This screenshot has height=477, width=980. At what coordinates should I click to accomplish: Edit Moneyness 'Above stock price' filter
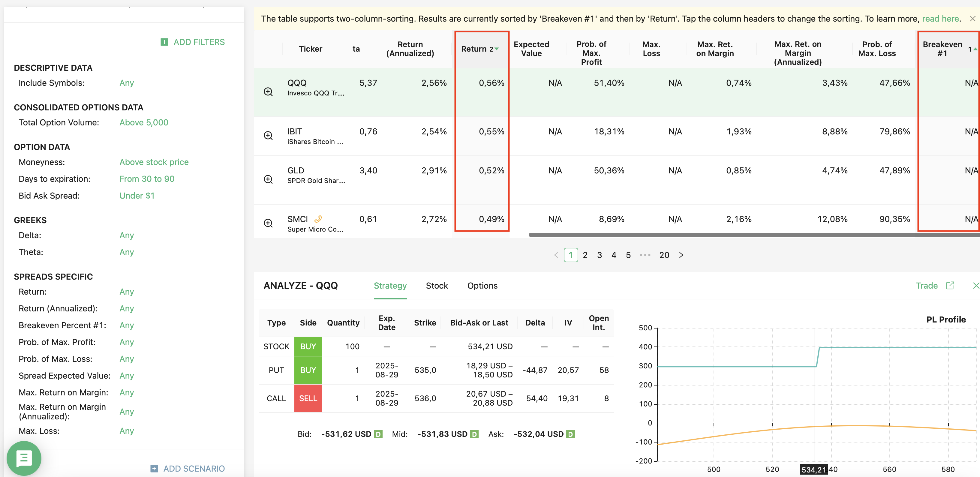pyautogui.click(x=154, y=162)
